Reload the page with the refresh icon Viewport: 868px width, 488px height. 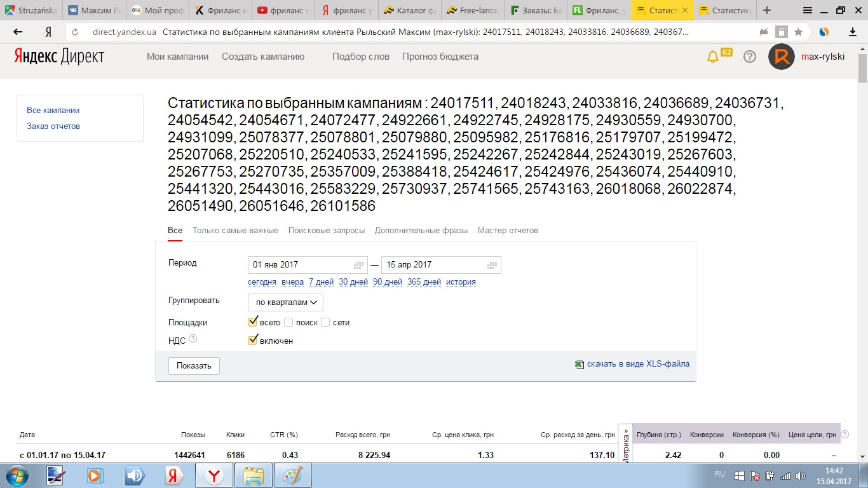tap(76, 32)
